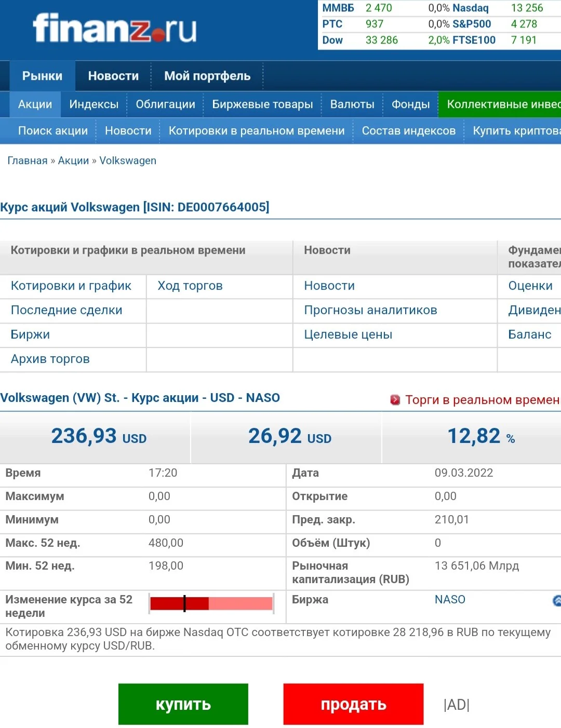Follow the Volkswagen breadcrumb link
Image resolution: width=561 pixels, height=728 pixels.
click(128, 160)
